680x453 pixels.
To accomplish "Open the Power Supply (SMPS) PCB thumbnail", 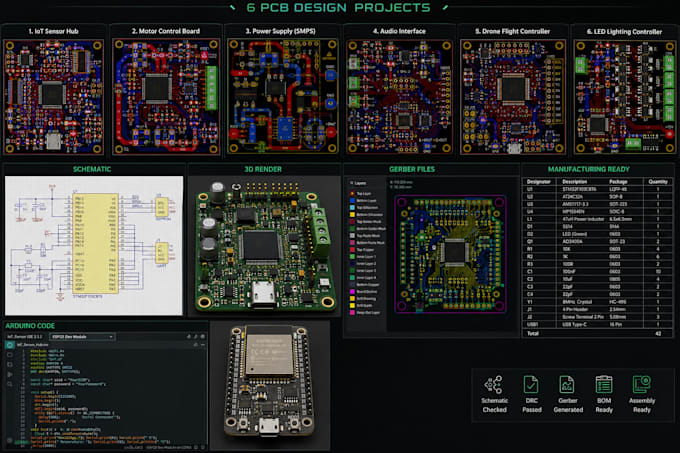I will [x=283, y=97].
